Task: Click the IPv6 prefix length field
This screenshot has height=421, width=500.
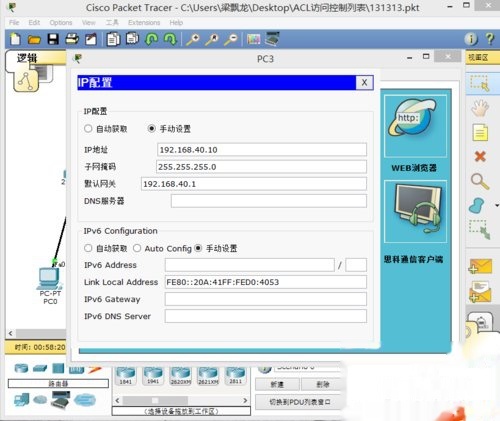Action: [356, 265]
